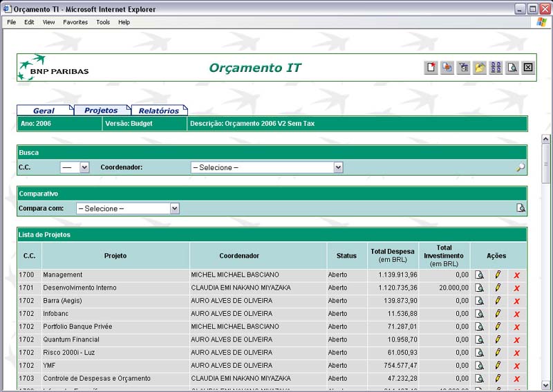The width and height of the screenshot is (553, 392).
Task: Click the BNP Paribas logo
Action: pyautogui.click(x=54, y=67)
